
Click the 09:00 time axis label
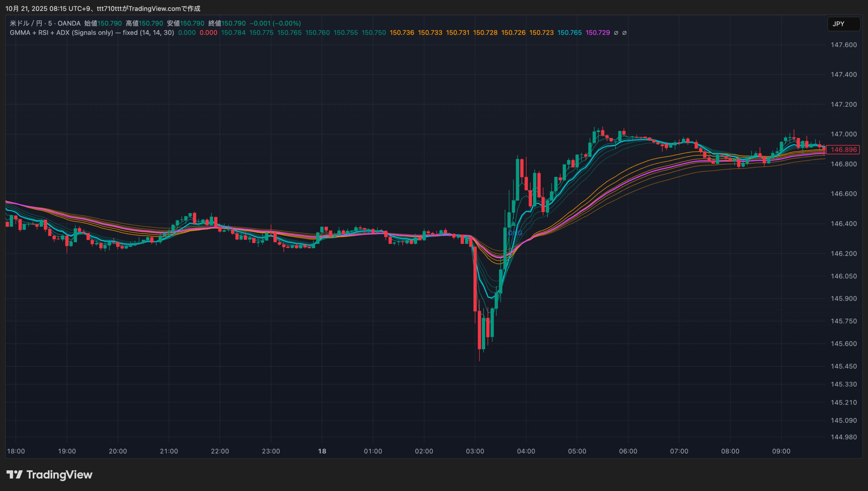(x=781, y=451)
